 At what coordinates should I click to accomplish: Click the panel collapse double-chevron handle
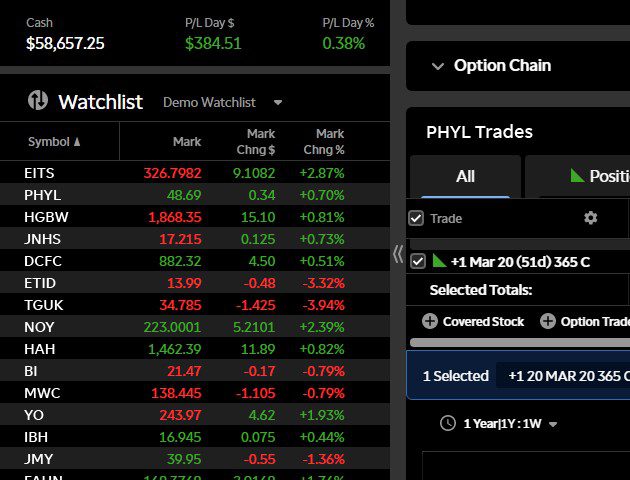click(x=398, y=254)
